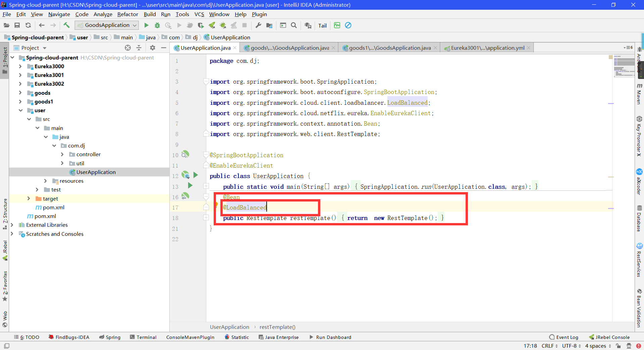This screenshot has height=350, width=644.
Task: Click the restTemplate() editor breadcrumb
Action: point(277,327)
